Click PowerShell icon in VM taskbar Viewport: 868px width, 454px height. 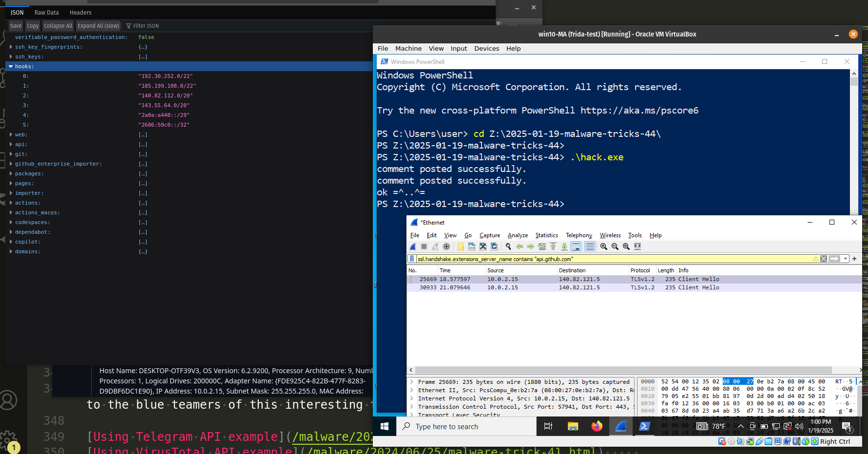(644, 426)
